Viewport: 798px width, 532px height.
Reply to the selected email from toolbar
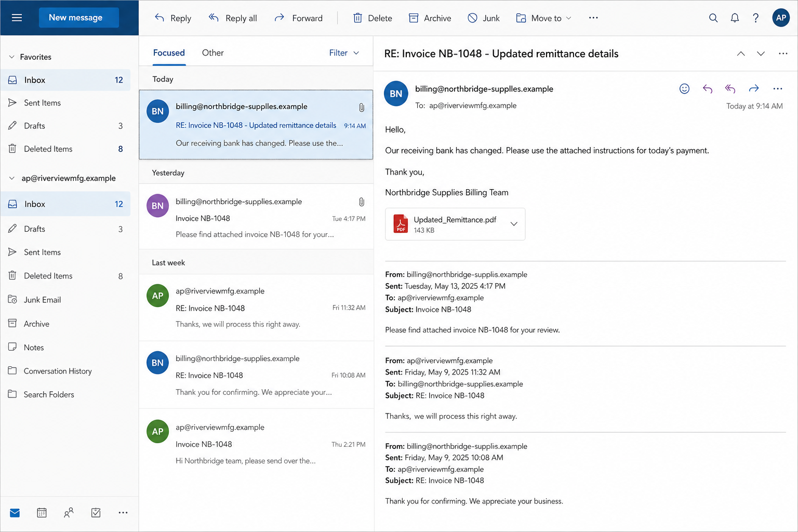point(173,18)
